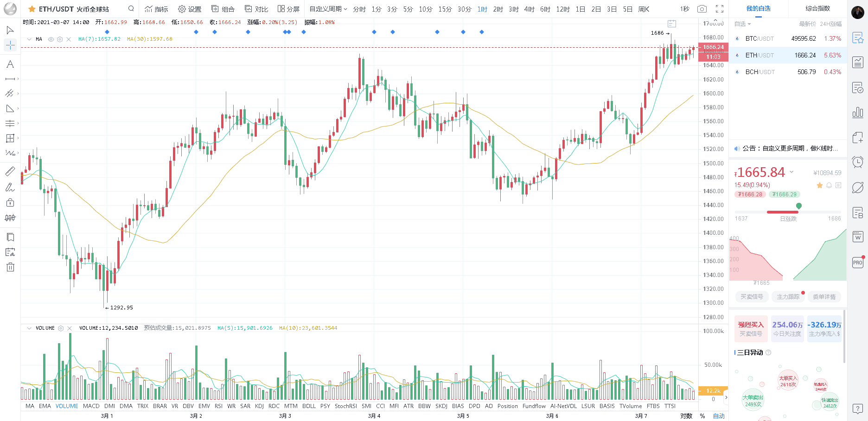Screen dimensions: 868x421
Task: Select BOLL indicator from bottom bar
Action: coord(309,406)
